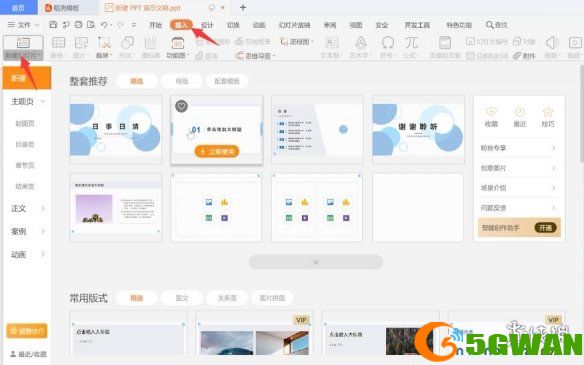Click the orange 立即使用 button
The height and width of the screenshot is (365, 584).
(x=217, y=152)
